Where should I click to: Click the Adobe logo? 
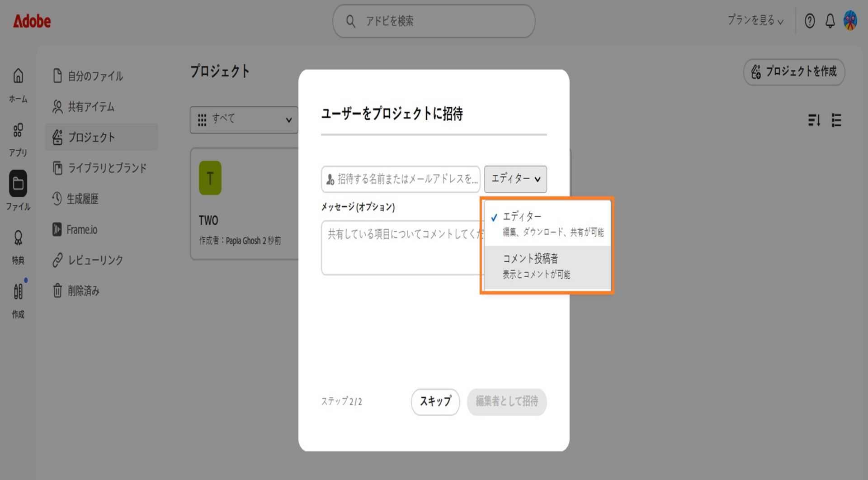[32, 21]
